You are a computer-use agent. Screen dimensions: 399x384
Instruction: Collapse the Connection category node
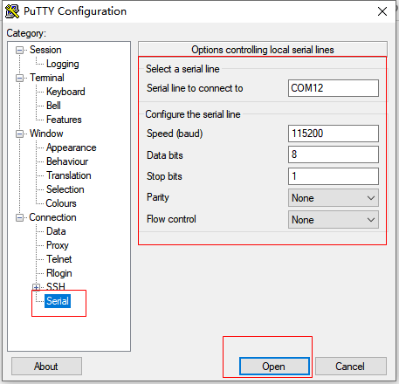[20, 218]
